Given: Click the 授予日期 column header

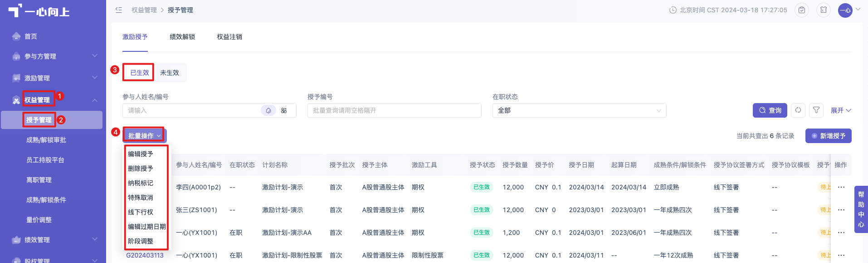Looking at the screenshot, I should coord(581,165).
